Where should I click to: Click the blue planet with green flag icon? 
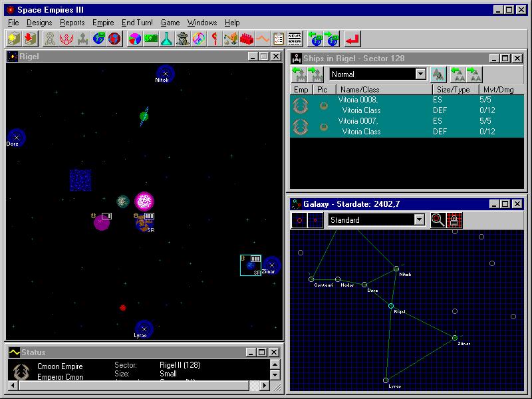[98, 39]
